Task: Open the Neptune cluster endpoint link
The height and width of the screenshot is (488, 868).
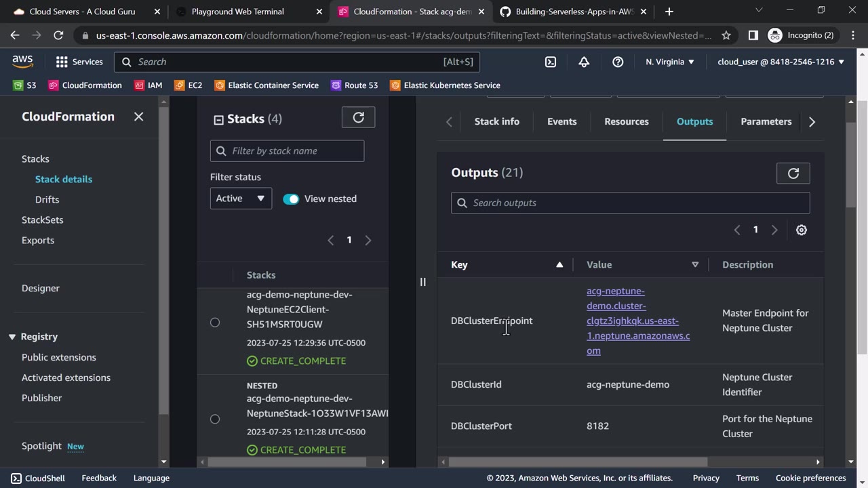Action: tap(637, 321)
